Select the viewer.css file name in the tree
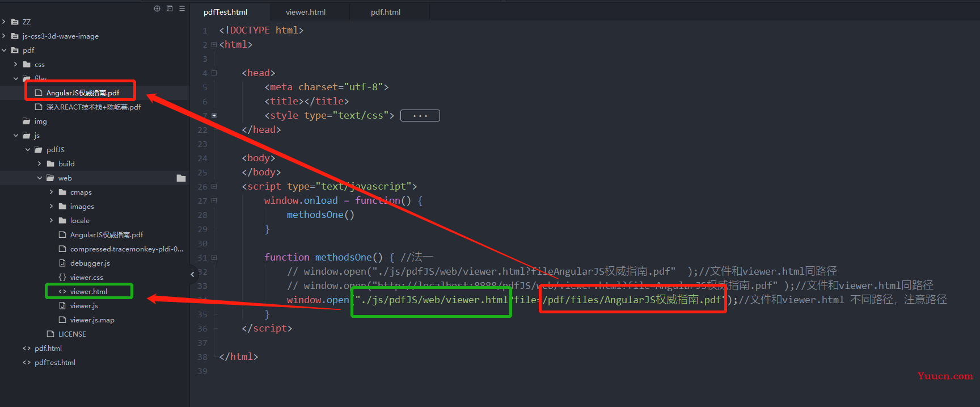Screen dimensions: 980x407 tap(86, 278)
